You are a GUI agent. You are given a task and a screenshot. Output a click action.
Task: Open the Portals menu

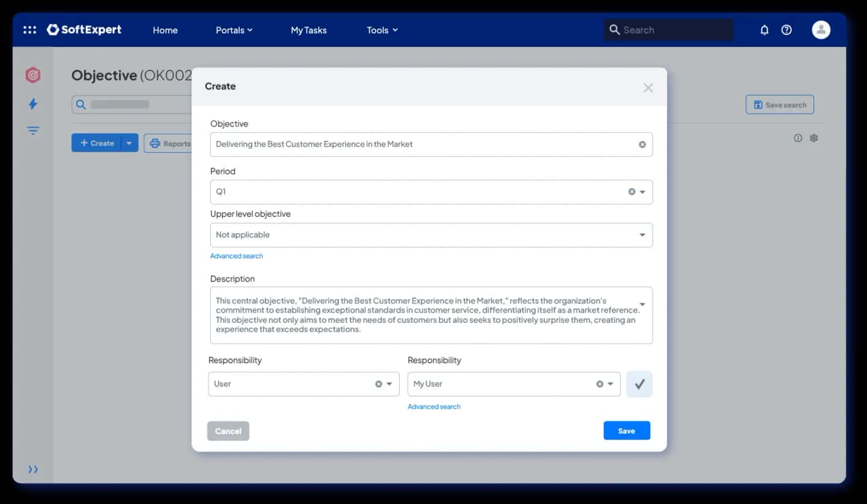234,30
